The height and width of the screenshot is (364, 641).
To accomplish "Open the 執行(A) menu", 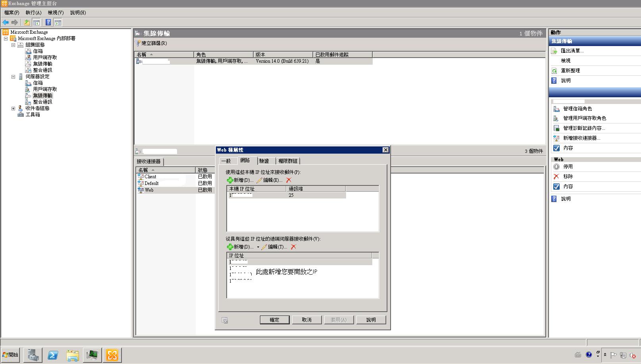I will pyautogui.click(x=33, y=13).
